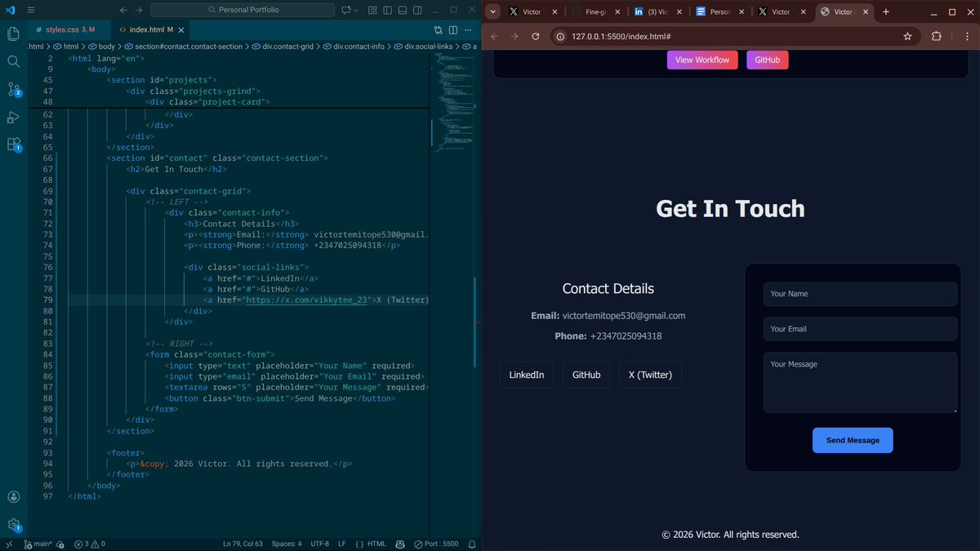Expand the Copilot chat dropdown arrow
This screenshot has height=551, width=980.
pyautogui.click(x=358, y=11)
